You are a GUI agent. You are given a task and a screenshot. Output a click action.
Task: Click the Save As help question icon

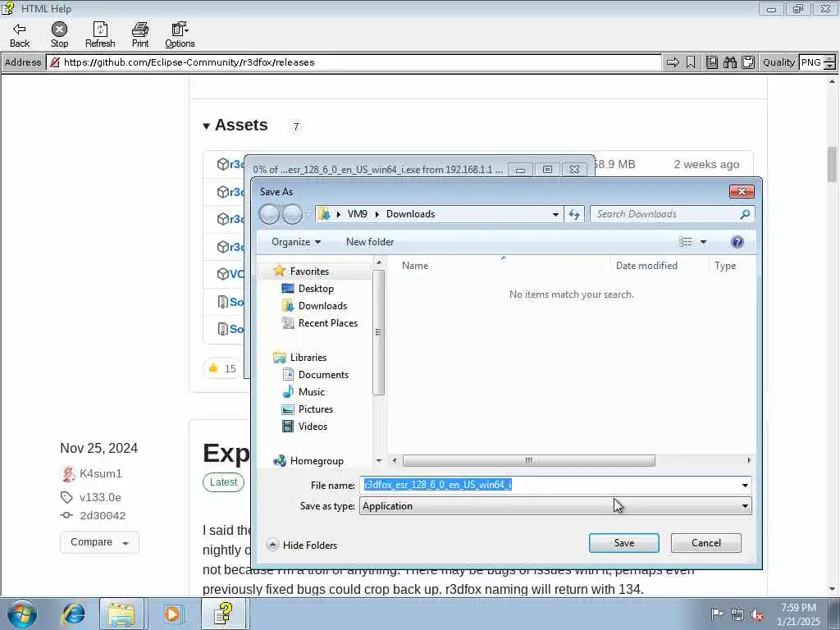[x=737, y=242]
